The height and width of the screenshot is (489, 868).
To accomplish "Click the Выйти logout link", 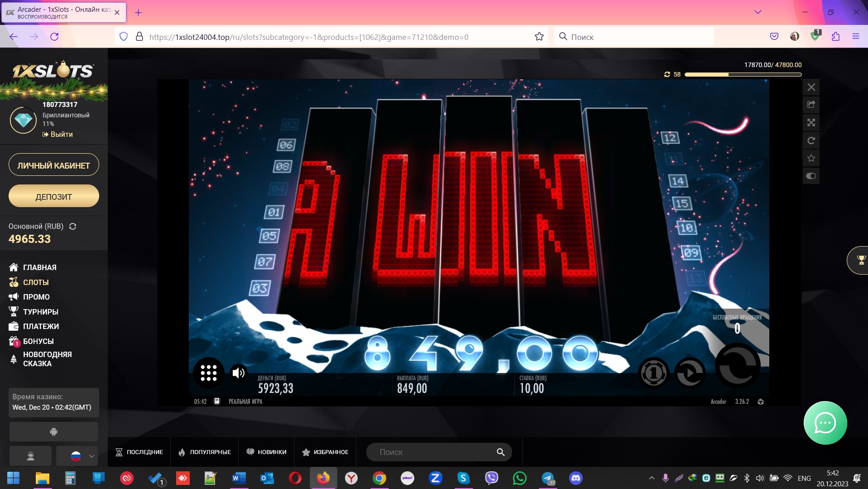I will (58, 135).
